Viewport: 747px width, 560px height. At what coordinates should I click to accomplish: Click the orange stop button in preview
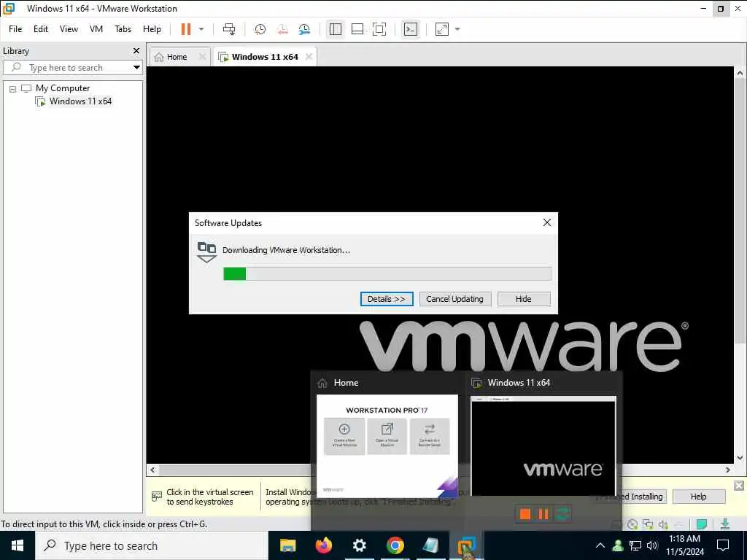tap(525, 514)
